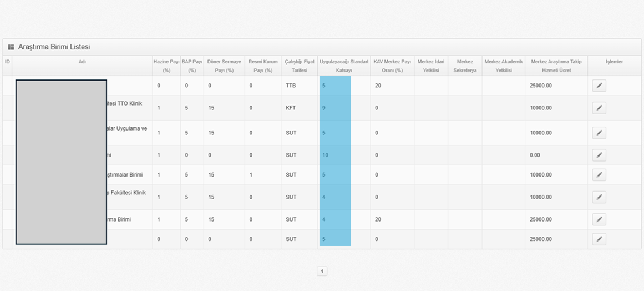Edit the SUT row with KAV share 20
The width and height of the screenshot is (644, 291).
click(x=599, y=219)
